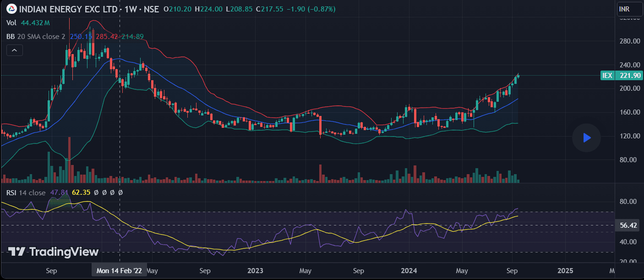644x280 pixels.
Task: Click the 80.00 label on RSI scale
Action: pyautogui.click(x=628, y=202)
